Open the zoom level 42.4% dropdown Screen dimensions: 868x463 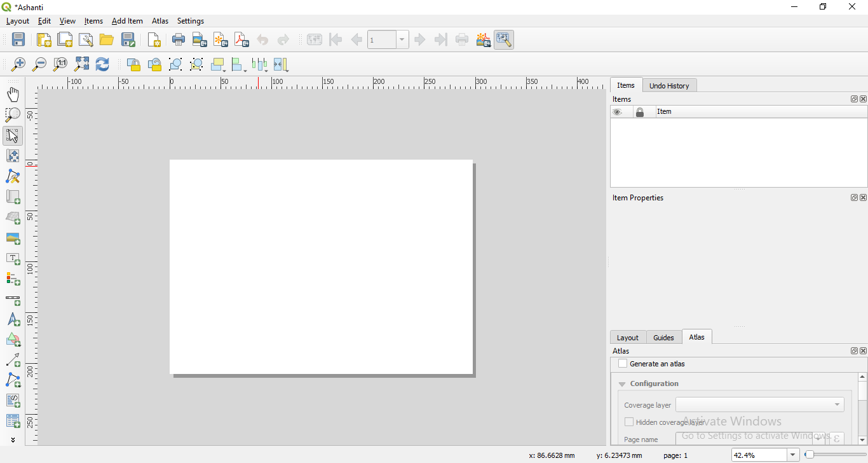793,455
